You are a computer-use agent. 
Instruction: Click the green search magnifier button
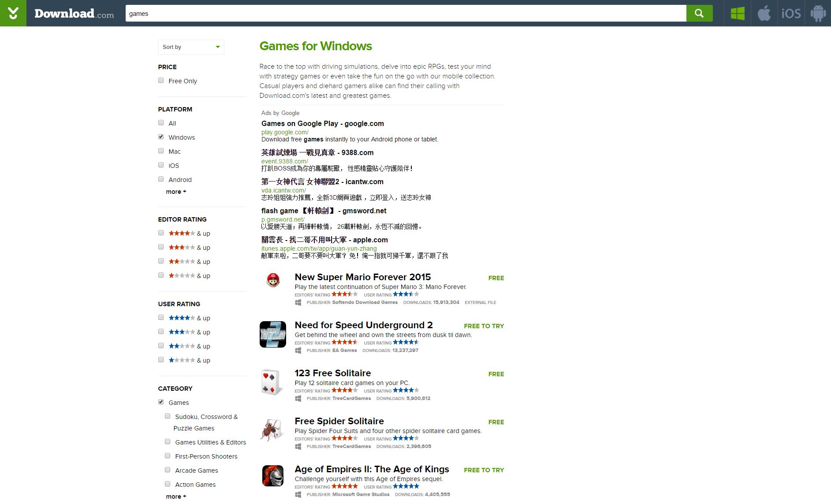tap(699, 13)
